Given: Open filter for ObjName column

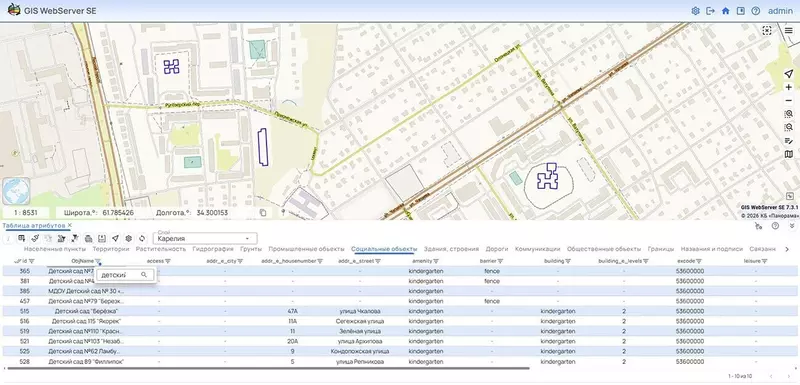Looking at the screenshot, I should pyautogui.click(x=98, y=261).
